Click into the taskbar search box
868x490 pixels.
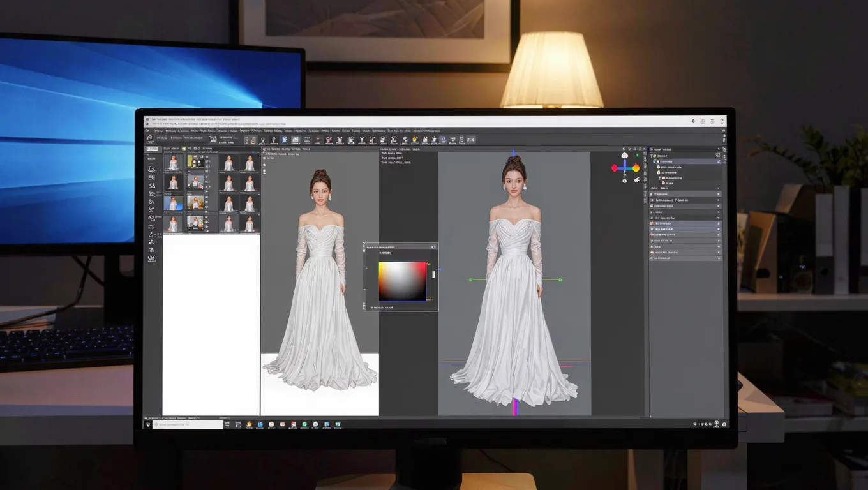pos(188,424)
